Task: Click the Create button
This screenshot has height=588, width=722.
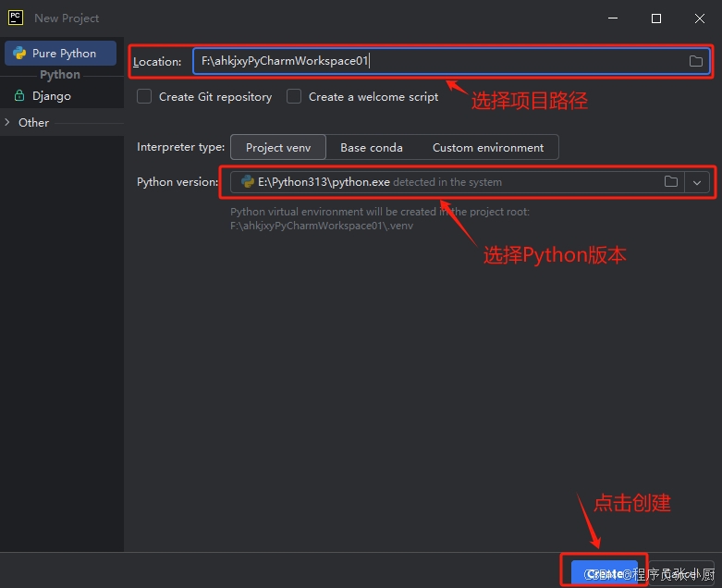Action: click(x=604, y=574)
